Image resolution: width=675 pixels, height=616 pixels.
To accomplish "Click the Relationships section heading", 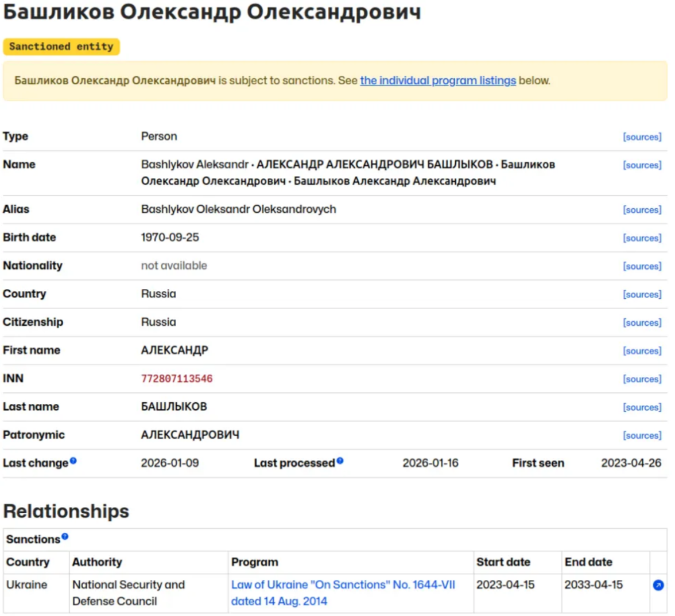I will (66, 511).
